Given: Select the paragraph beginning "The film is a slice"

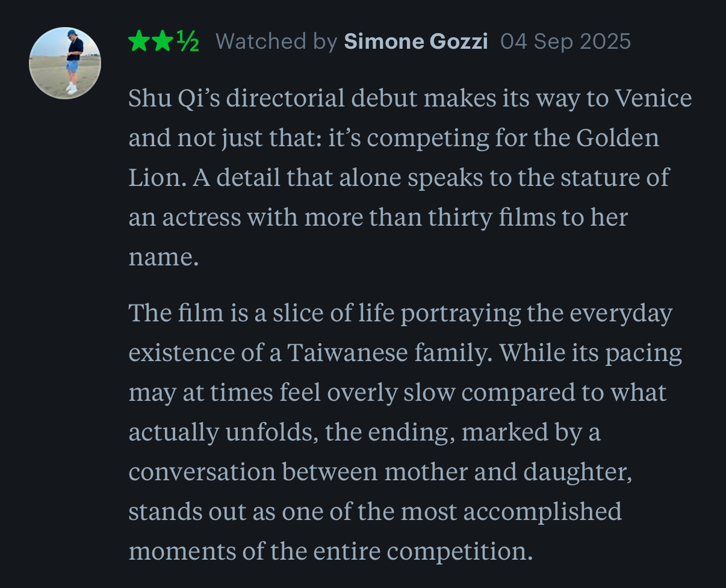Looking at the screenshot, I should click(405, 432).
